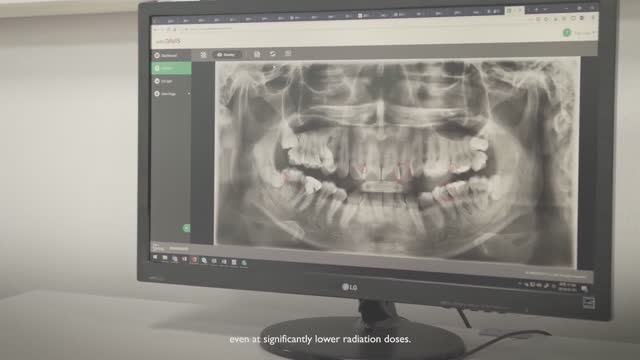Click the grid layout icon in the viewer toolbar
640x360 pixels.
pyautogui.click(x=203, y=55)
